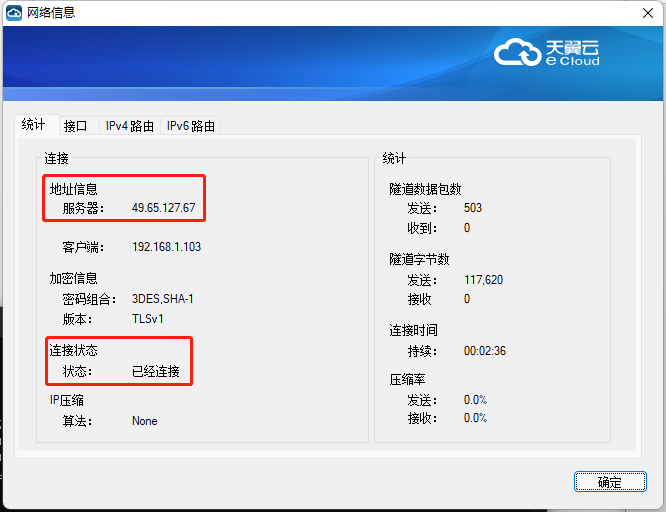Click the 地址信息 heading
This screenshot has width=666, height=512.
coord(73,189)
